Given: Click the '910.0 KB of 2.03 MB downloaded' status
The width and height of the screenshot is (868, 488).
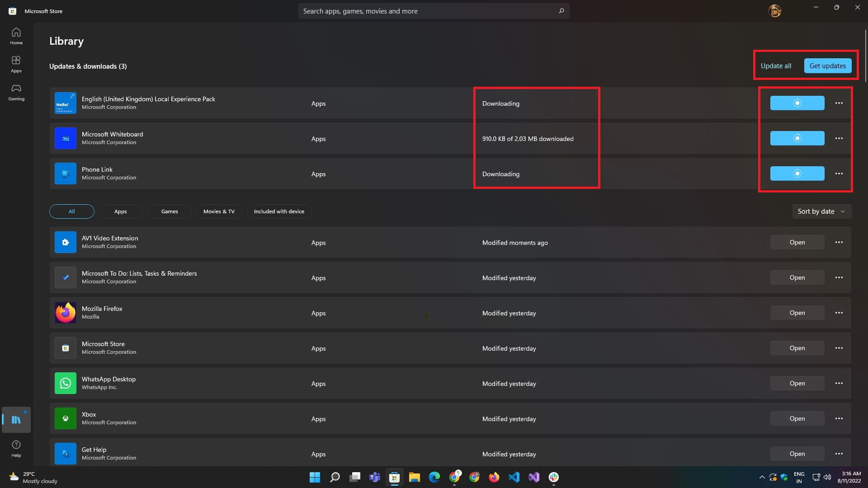Looking at the screenshot, I should tap(528, 139).
